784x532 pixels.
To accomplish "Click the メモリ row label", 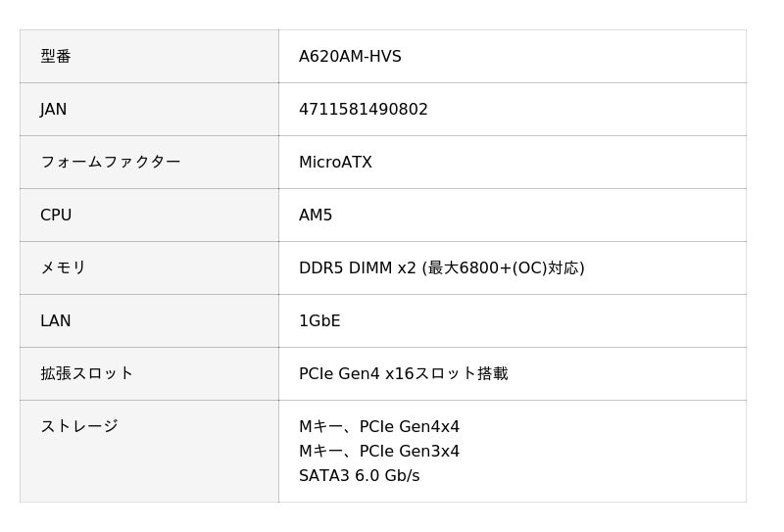I will [63, 268].
